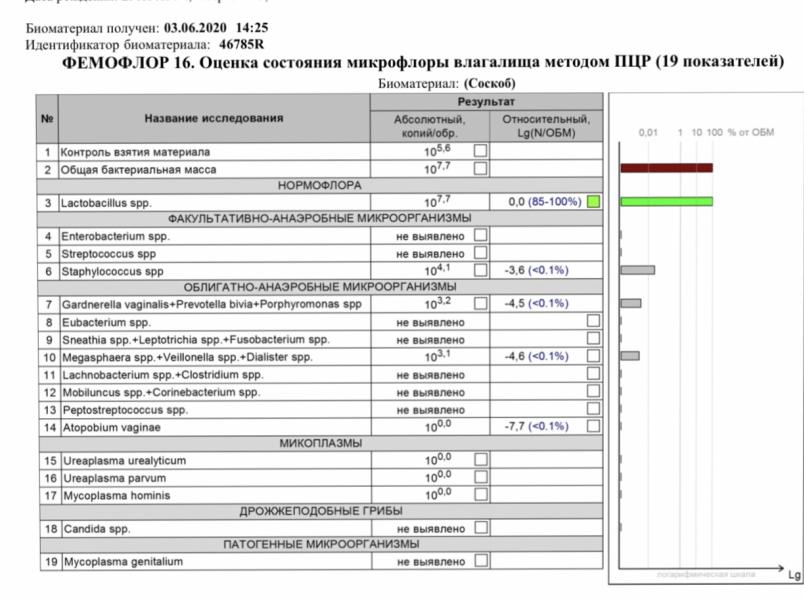Check the Eubacterium spp. row checkbox
This screenshot has height=600, width=804.
coord(593,321)
